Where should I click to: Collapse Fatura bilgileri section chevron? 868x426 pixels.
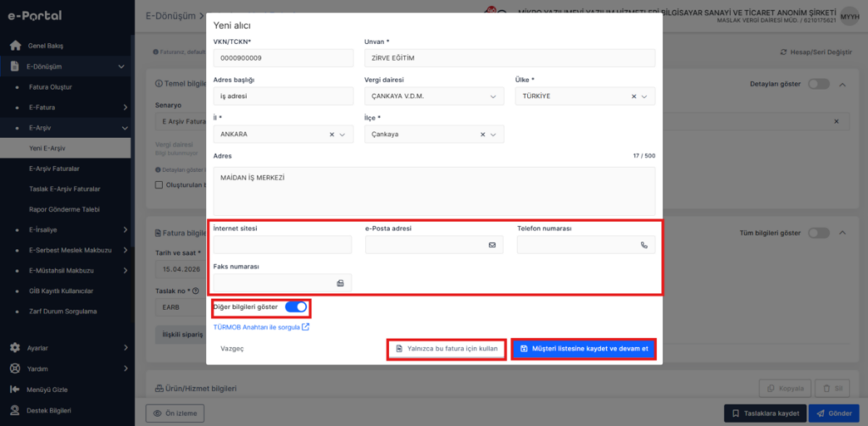pos(843,233)
